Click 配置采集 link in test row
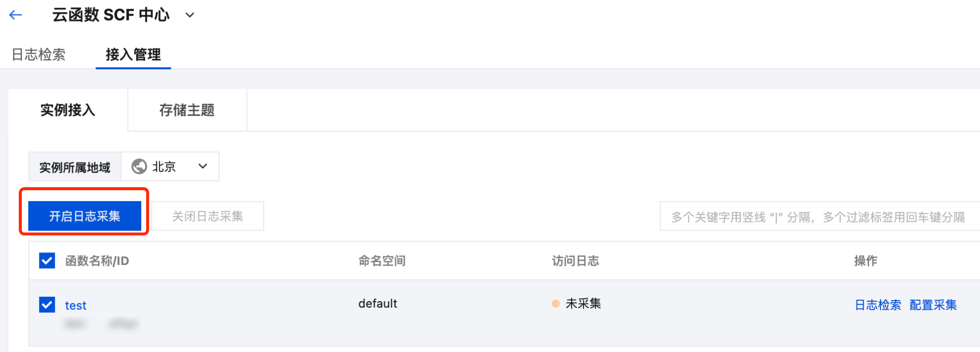The width and height of the screenshot is (980, 352). pyautogui.click(x=933, y=305)
